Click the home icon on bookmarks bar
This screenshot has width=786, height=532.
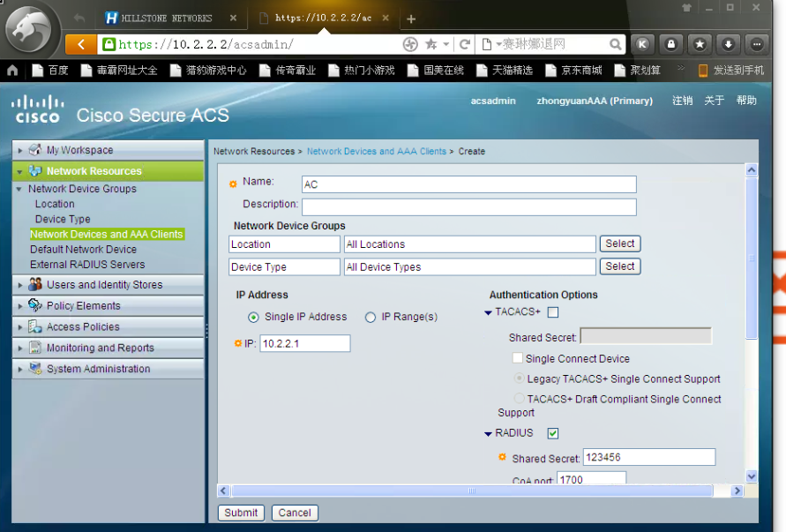tap(12, 71)
